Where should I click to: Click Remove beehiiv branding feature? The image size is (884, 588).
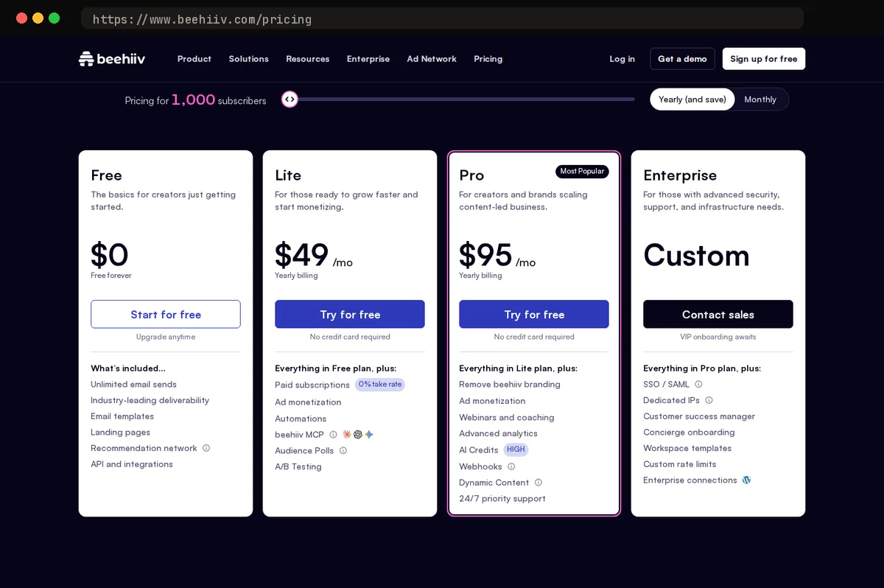pos(510,384)
